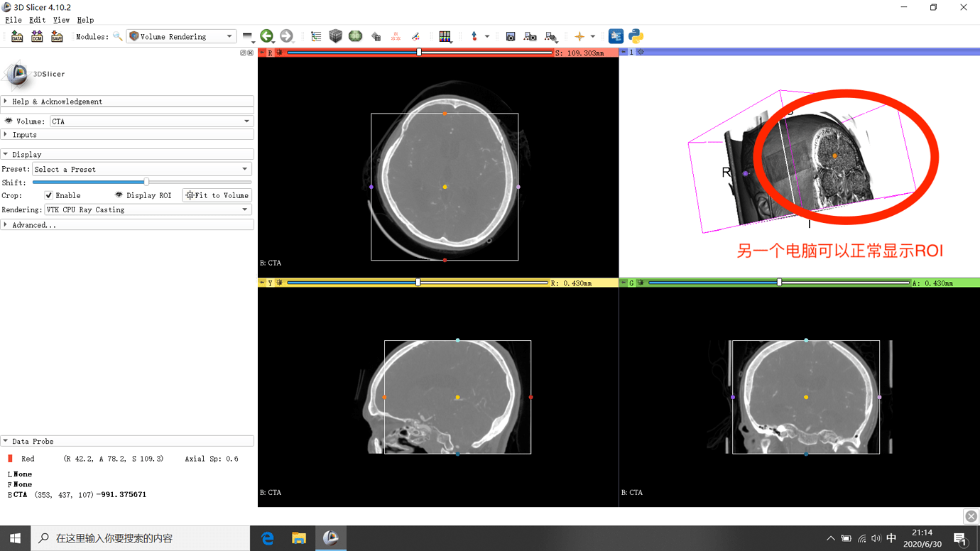Screen dimensions: 980x551
Task: Click the Fit to Volume button
Action: [217, 195]
